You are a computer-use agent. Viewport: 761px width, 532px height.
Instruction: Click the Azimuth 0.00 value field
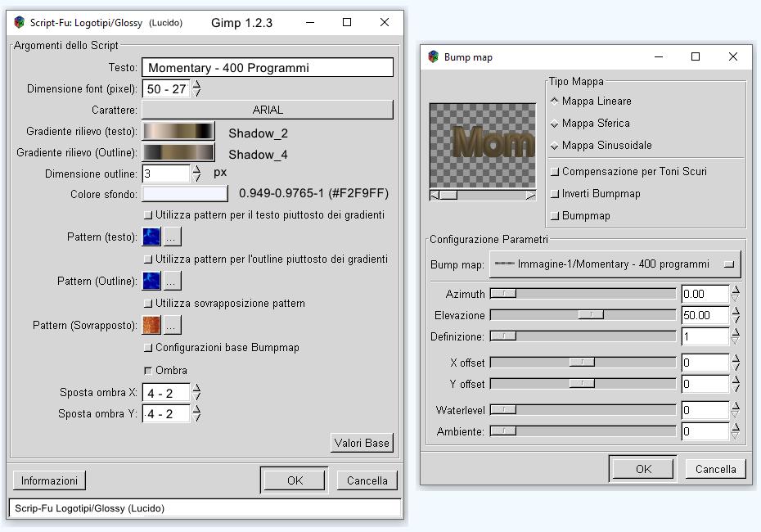point(705,294)
